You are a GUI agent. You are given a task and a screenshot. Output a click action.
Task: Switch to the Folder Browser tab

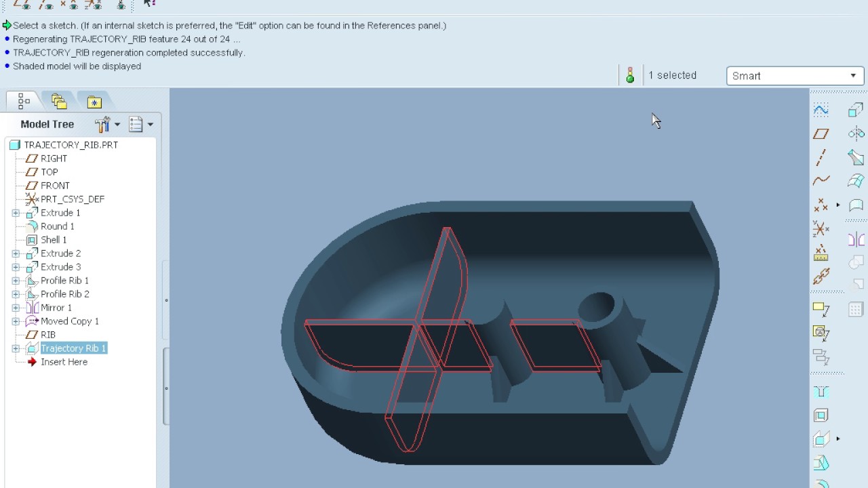click(x=59, y=102)
